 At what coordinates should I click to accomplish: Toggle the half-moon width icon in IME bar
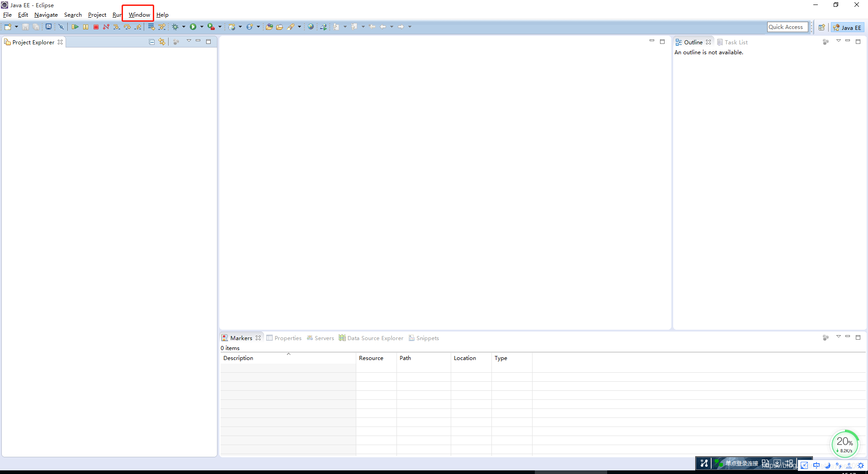point(828,465)
